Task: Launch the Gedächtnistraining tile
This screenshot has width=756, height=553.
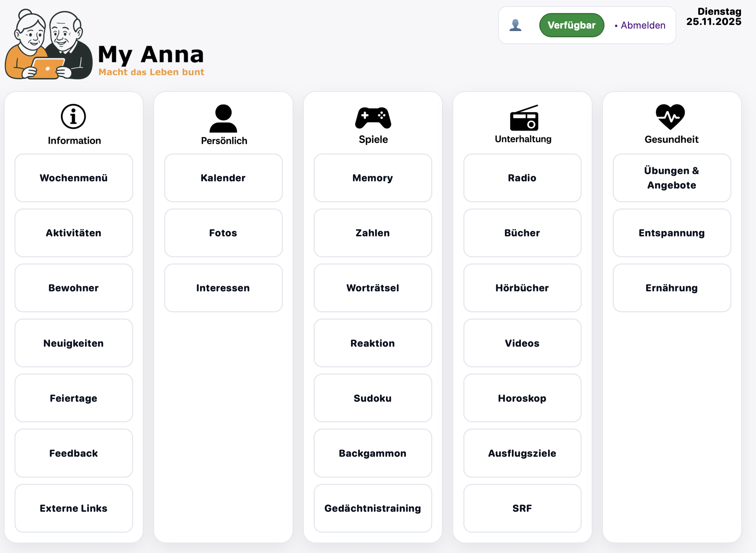Action: (x=373, y=508)
